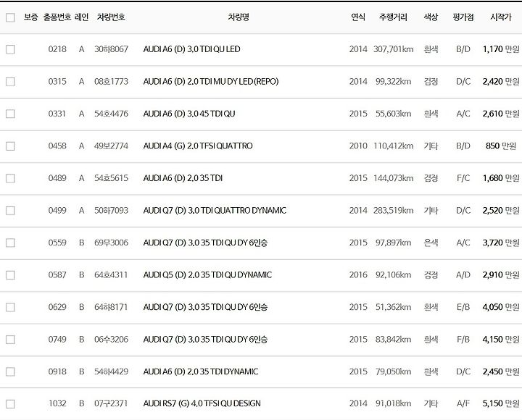Click the 차량명 column header
522x420 pixels.
tap(239, 17)
